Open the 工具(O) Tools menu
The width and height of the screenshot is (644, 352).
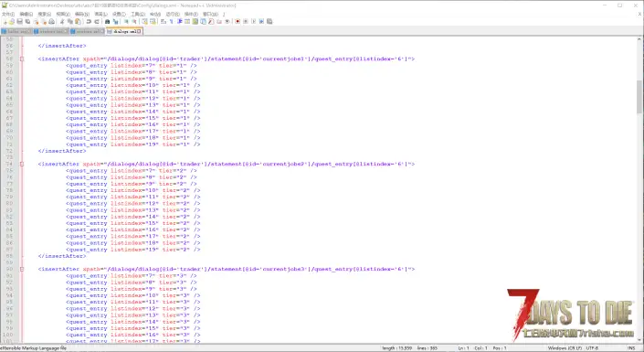[x=138, y=14]
